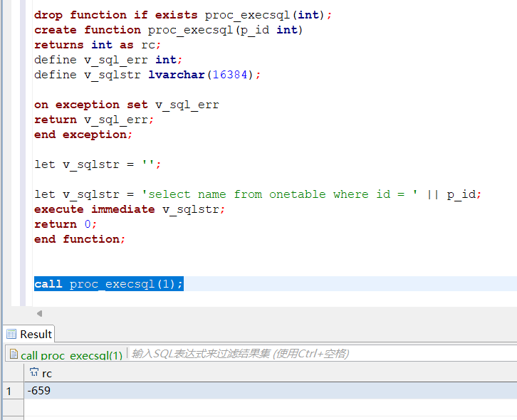Click the script document icon beside query label
Image resolution: width=517 pixels, height=420 pixels.
click(x=14, y=354)
